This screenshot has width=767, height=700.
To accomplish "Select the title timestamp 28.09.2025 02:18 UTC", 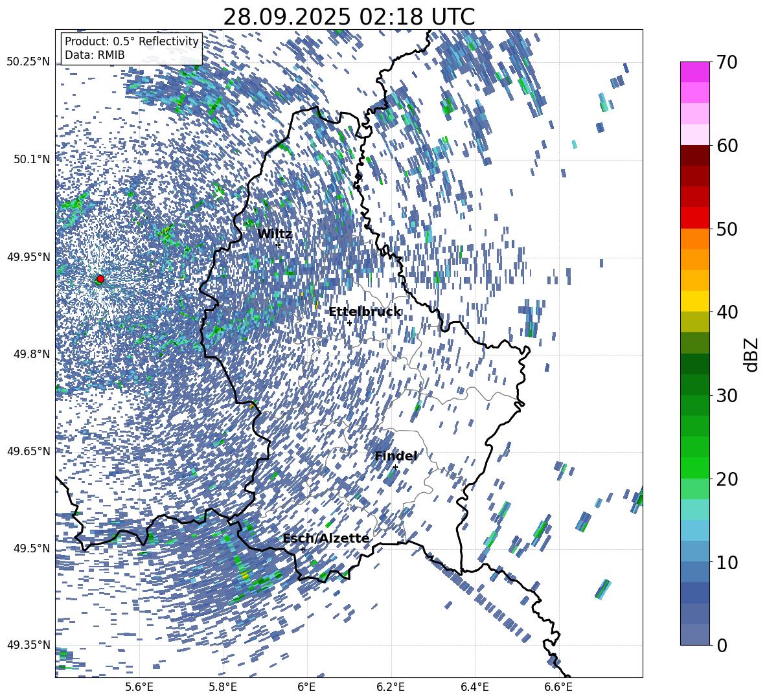I will click(x=349, y=17).
